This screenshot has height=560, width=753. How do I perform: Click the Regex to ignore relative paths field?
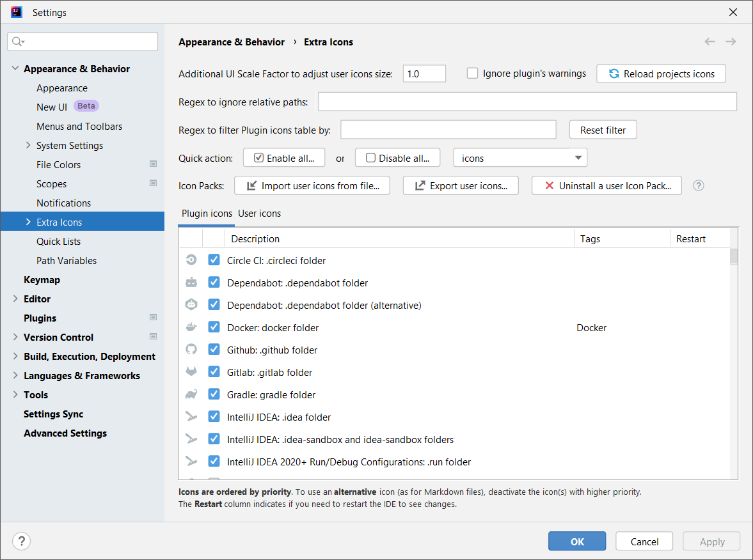[527, 102]
